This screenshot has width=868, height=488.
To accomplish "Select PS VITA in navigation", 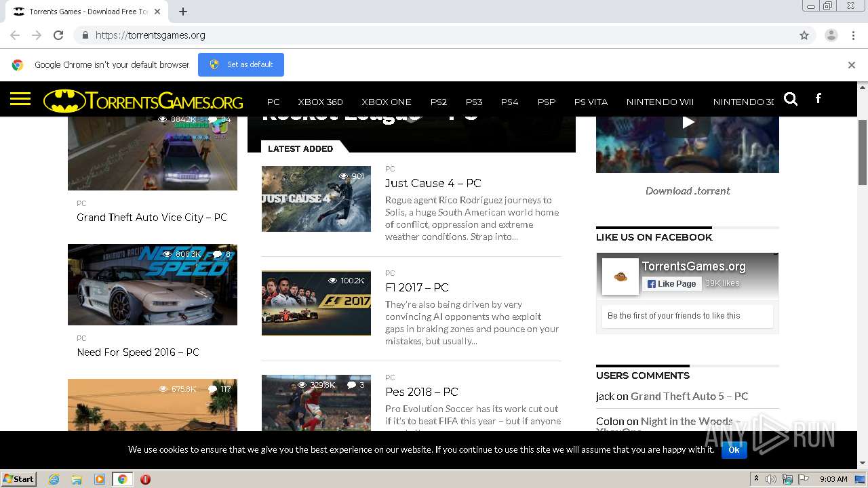I will tap(591, 102).
